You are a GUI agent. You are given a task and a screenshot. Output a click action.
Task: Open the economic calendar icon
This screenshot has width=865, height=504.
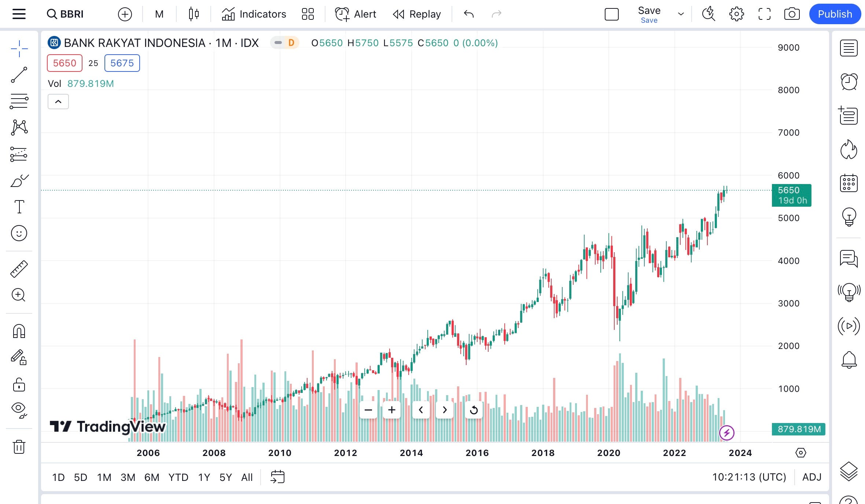(849, 183)
